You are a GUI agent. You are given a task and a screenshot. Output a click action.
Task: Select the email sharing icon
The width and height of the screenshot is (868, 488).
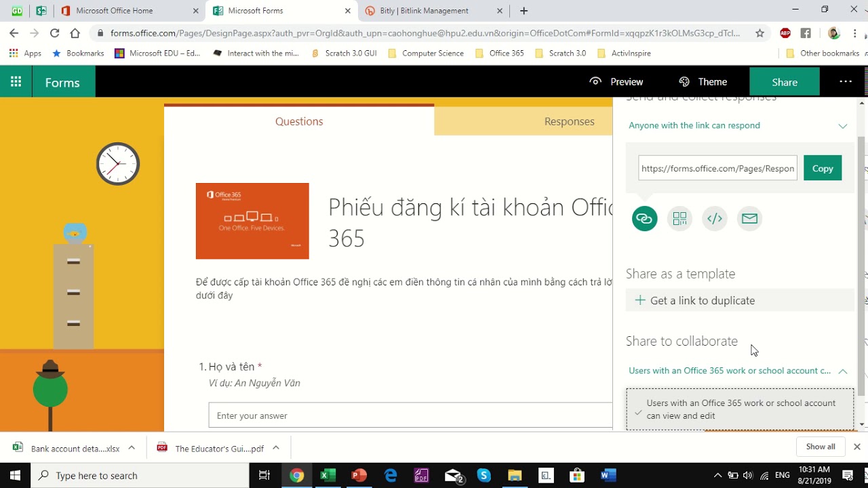[749, 218]
